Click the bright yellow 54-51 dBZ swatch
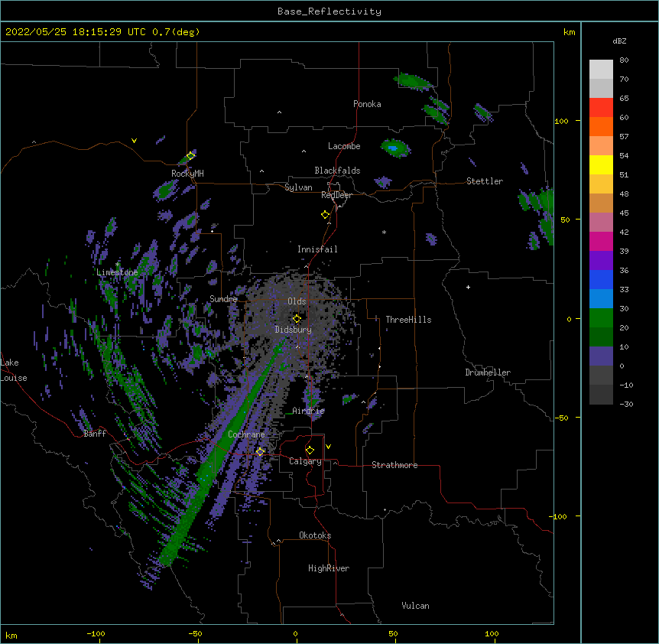This screenshot has width=659, height=644. point(601,164)
